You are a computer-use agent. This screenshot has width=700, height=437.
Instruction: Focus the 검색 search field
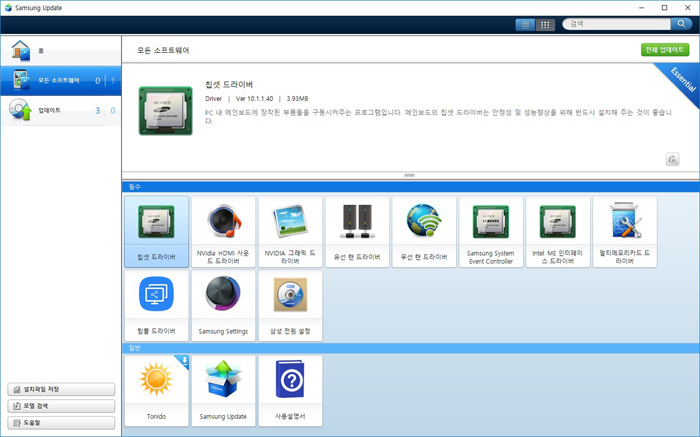(x=617, y=24)
